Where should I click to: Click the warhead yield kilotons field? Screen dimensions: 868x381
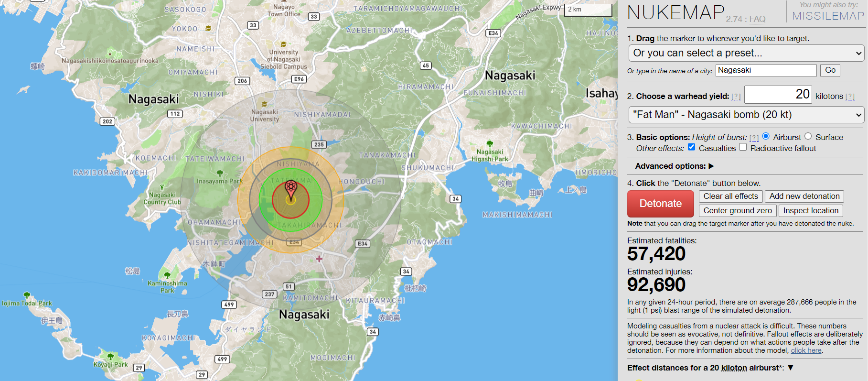(778, 95)
